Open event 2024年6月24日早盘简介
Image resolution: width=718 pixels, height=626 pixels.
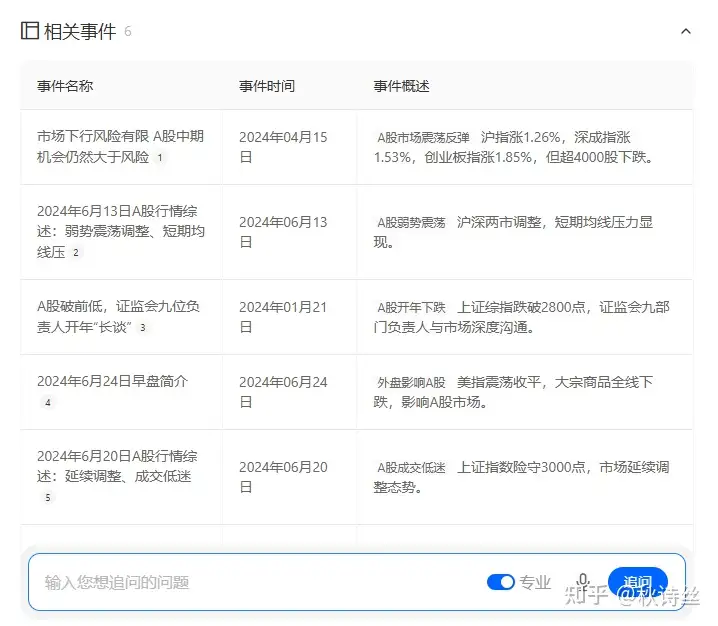pyautogui.click(x=112, y=381)
